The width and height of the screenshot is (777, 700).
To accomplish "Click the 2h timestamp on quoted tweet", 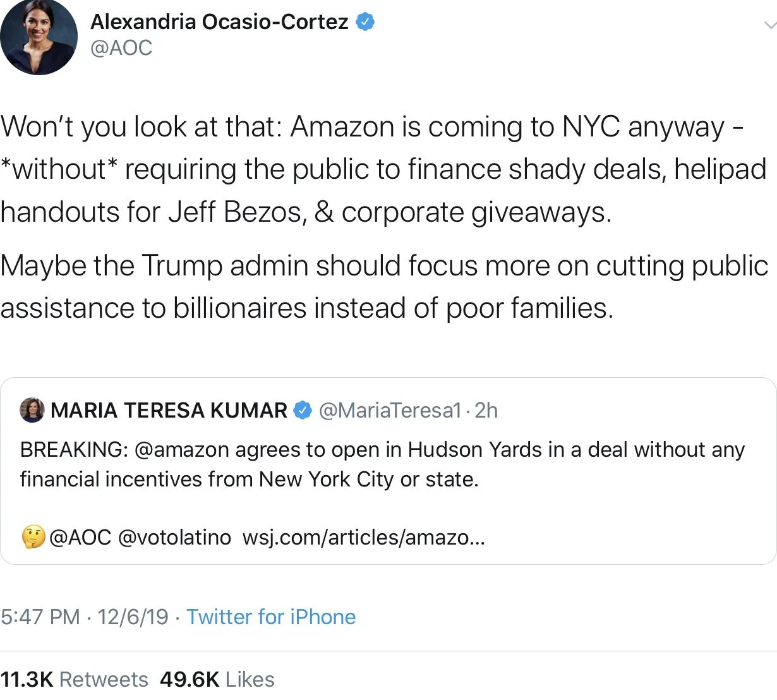I will tap(486, 411).
